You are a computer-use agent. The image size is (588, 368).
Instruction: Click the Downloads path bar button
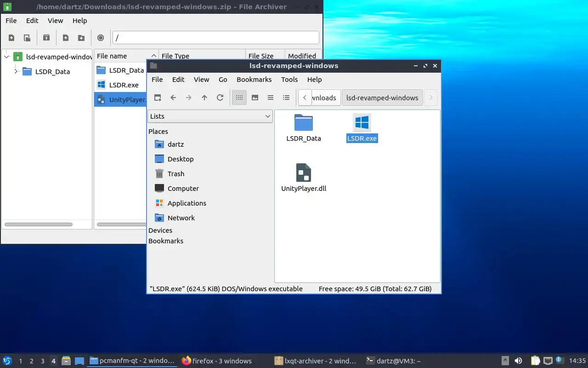click(x=326, y=98)
